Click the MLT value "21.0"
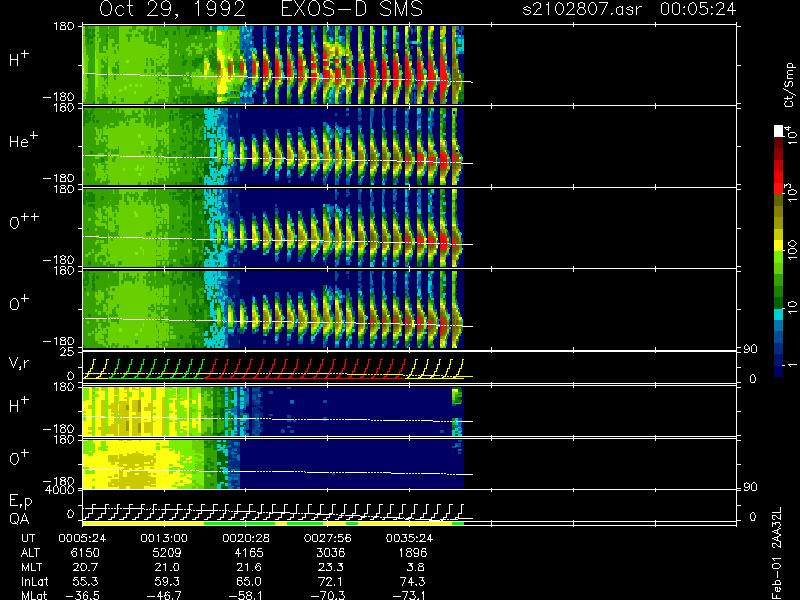 tap(167, 567)
